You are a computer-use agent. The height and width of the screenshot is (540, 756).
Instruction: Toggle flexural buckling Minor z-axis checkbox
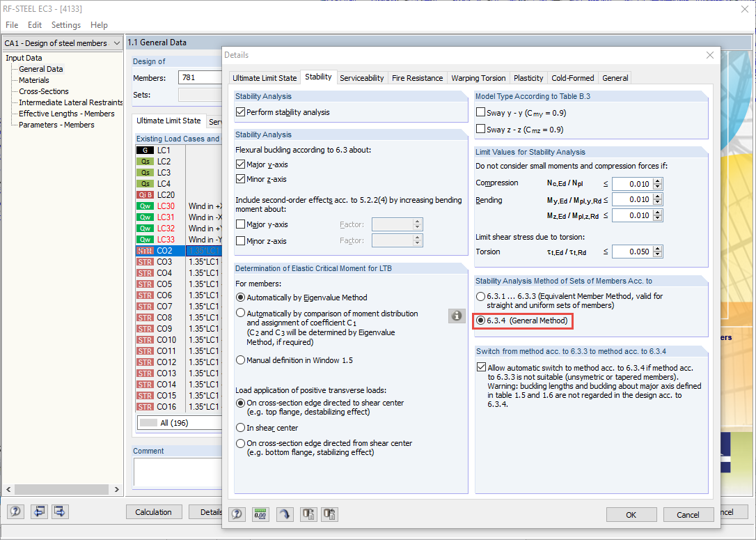pyautogui.click(x=241, y=179)
